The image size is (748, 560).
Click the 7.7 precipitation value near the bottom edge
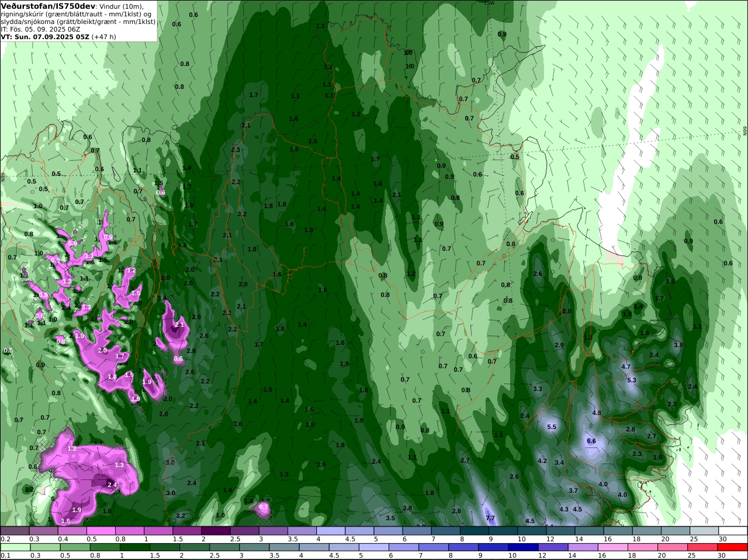(490, 518)
